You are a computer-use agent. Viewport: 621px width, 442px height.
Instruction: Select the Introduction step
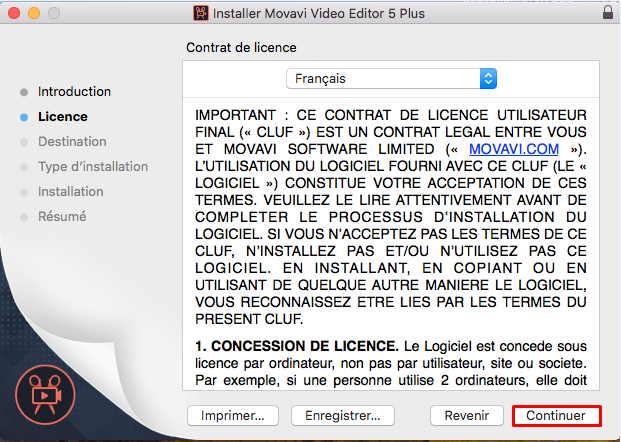pos(74,91)
